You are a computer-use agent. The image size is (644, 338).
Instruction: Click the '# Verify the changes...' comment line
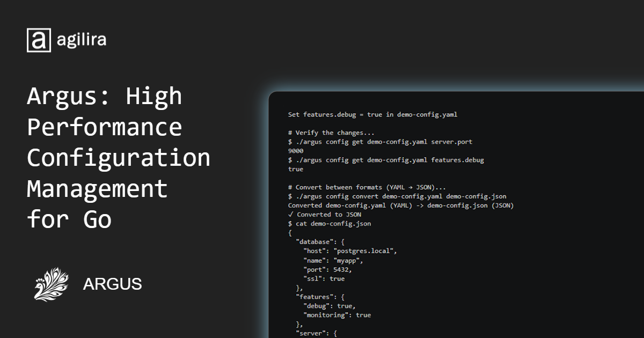click(331, 133)
